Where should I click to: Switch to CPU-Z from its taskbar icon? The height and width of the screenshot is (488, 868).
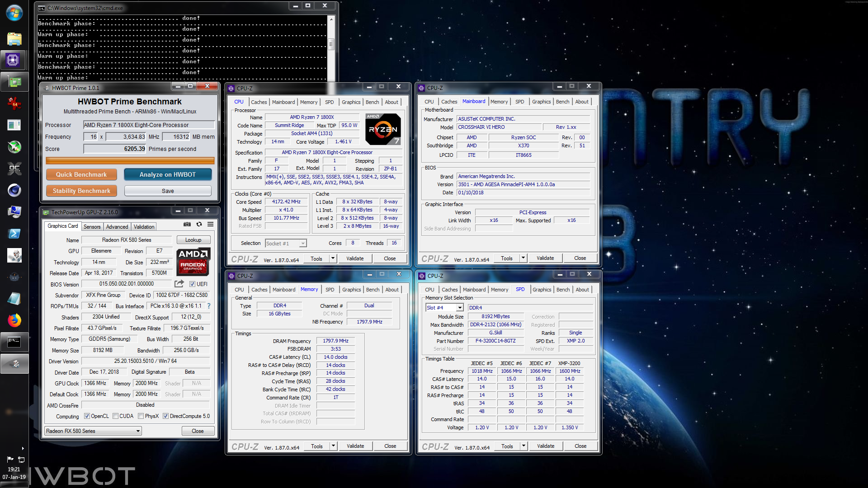tap(13, 60)
